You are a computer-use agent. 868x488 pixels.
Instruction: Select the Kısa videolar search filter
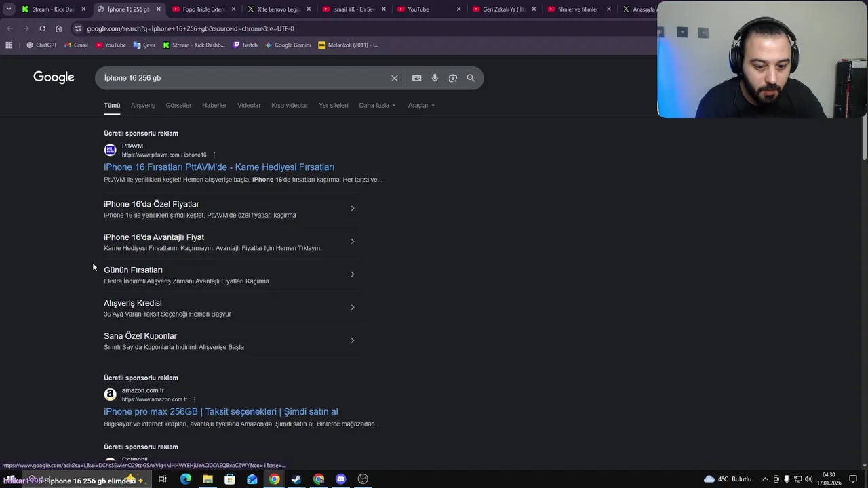coord(290,105)
